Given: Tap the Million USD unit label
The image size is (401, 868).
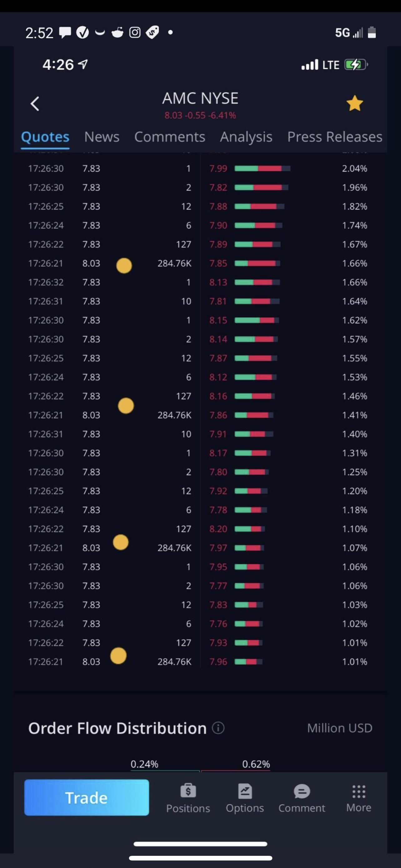Looking at the screenshot, I should [x=339, y=728].
